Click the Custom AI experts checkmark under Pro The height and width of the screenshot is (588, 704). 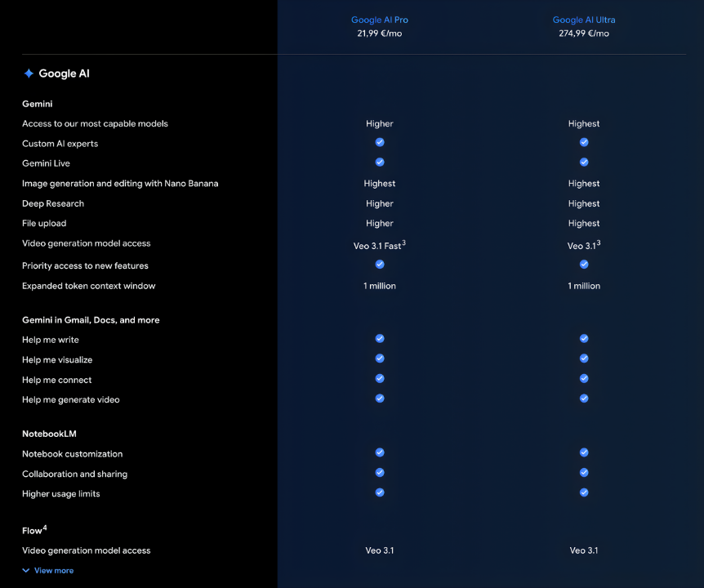click(x=380, y=142)
